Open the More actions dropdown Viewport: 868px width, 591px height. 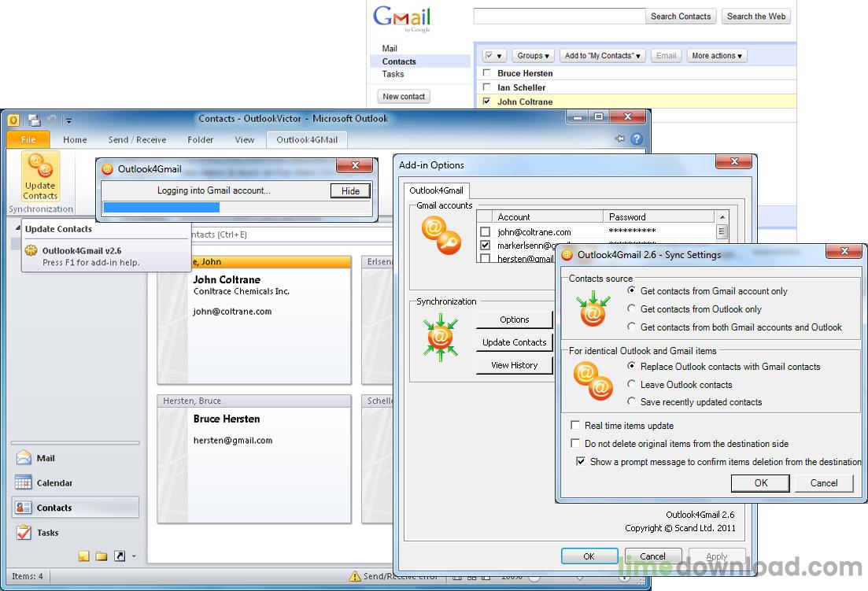[x=716, y=56]
